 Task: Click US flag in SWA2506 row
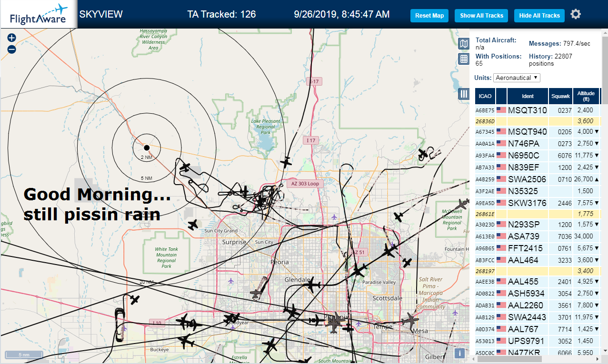click(501, 179)
